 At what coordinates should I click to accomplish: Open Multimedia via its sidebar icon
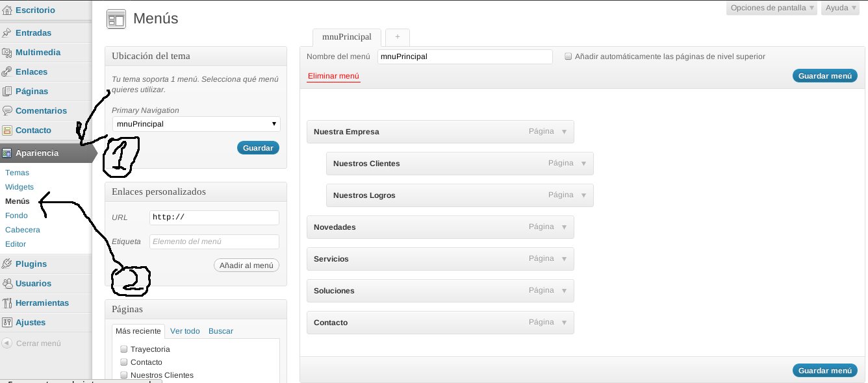pos(7,53)
